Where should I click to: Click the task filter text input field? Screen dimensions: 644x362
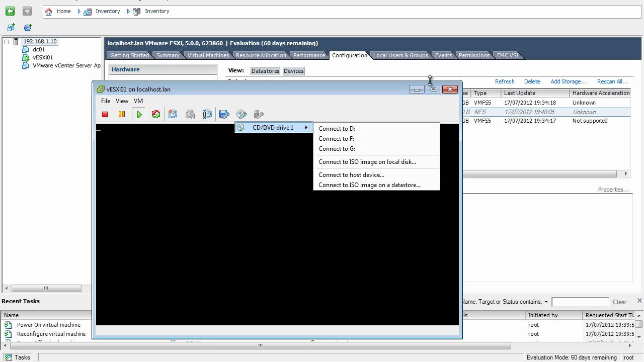pyautogui.click(x=580, y=302)
